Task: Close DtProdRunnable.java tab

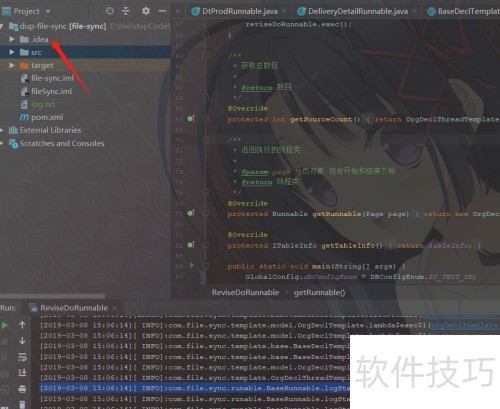Action: coord(284,11)
